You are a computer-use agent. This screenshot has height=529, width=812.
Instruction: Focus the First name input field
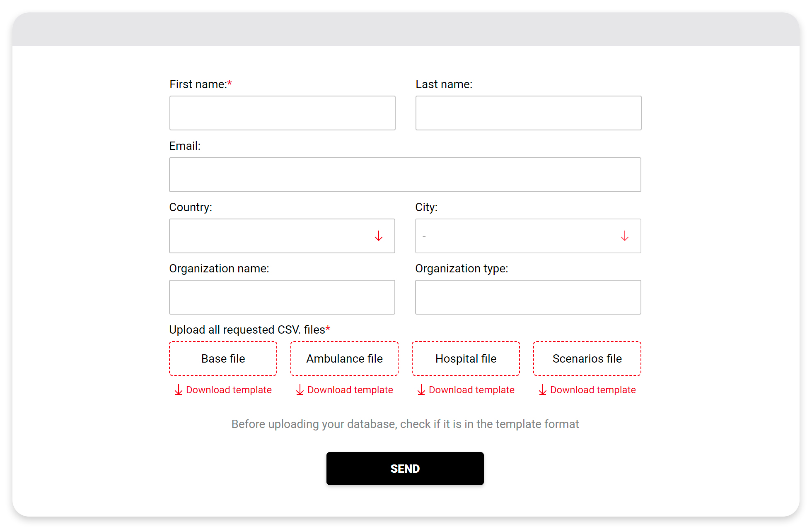282,113
